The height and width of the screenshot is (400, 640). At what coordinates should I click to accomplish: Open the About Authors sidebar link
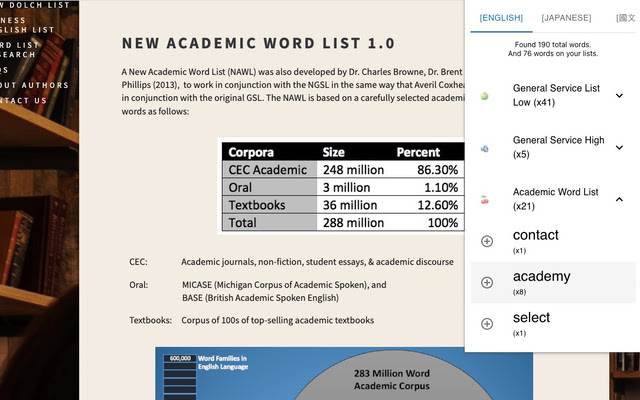click(34, 85)
